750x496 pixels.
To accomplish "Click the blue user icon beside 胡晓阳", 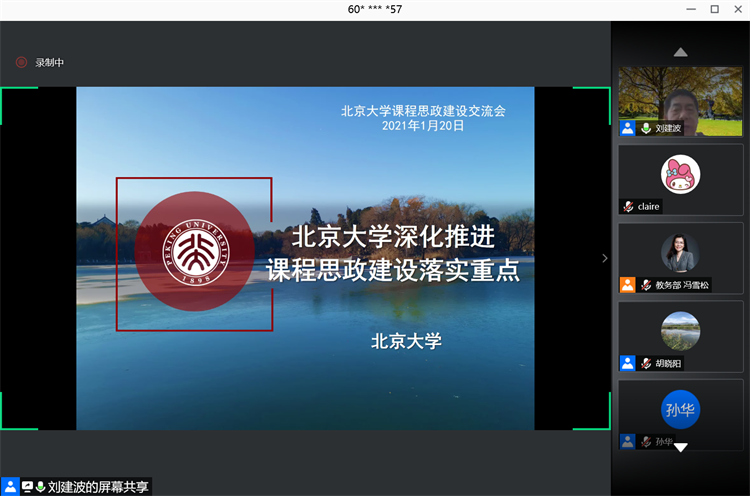I will coord(628,364).
